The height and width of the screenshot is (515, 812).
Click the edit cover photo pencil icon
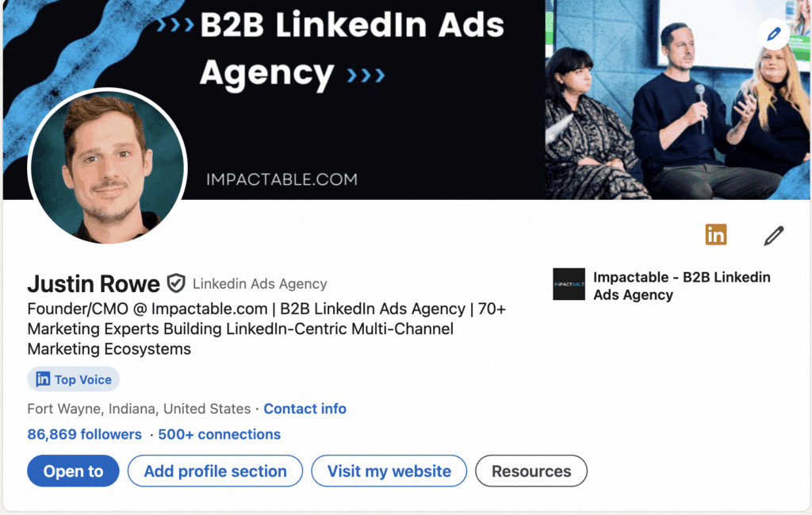coord(773,35)
